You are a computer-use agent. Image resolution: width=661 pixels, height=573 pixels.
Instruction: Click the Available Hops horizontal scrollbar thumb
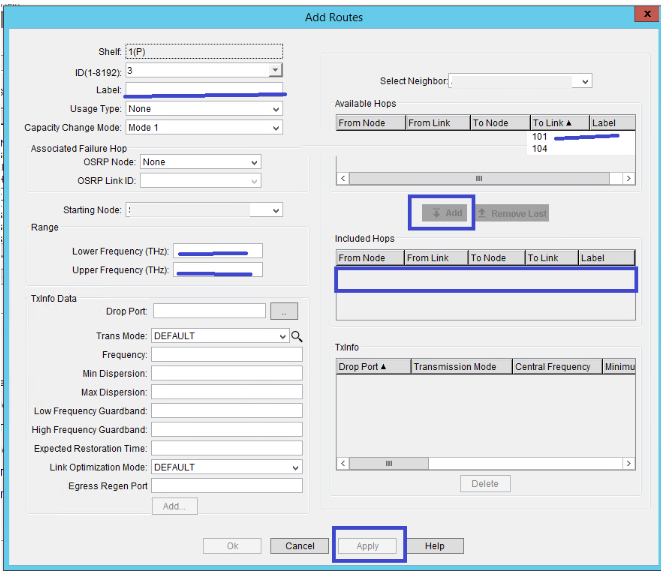[479, 178]
